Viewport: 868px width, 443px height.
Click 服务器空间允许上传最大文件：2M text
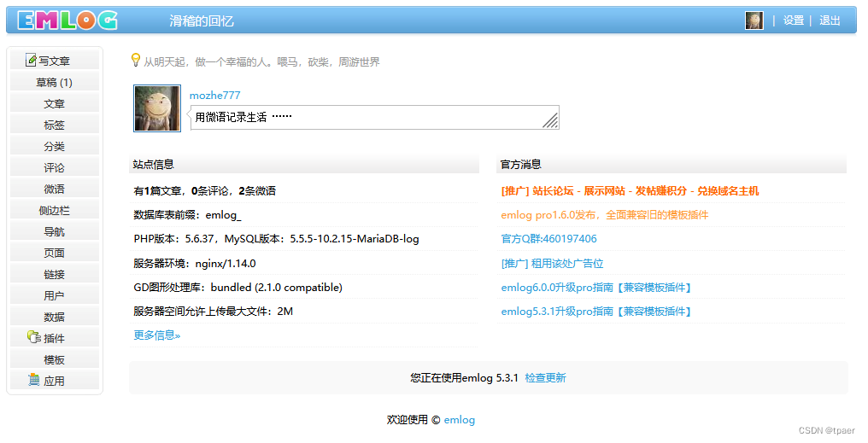(213, 312)
